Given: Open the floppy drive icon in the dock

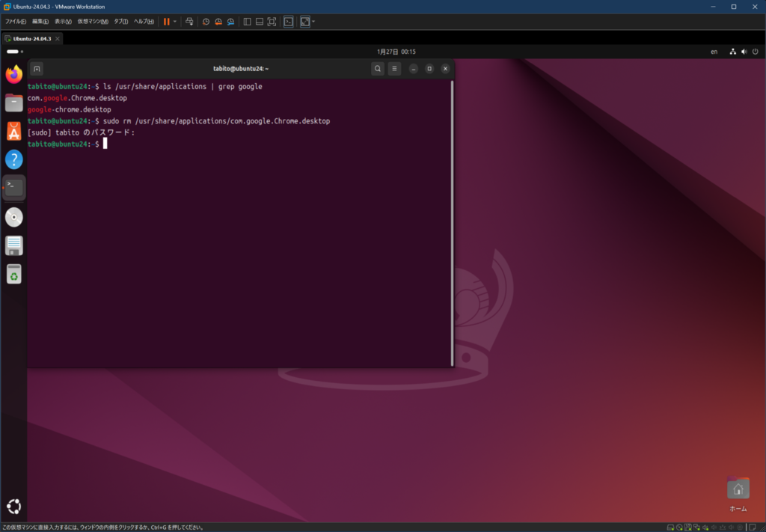Looking at the screenshot, I should tap(14, 245).
